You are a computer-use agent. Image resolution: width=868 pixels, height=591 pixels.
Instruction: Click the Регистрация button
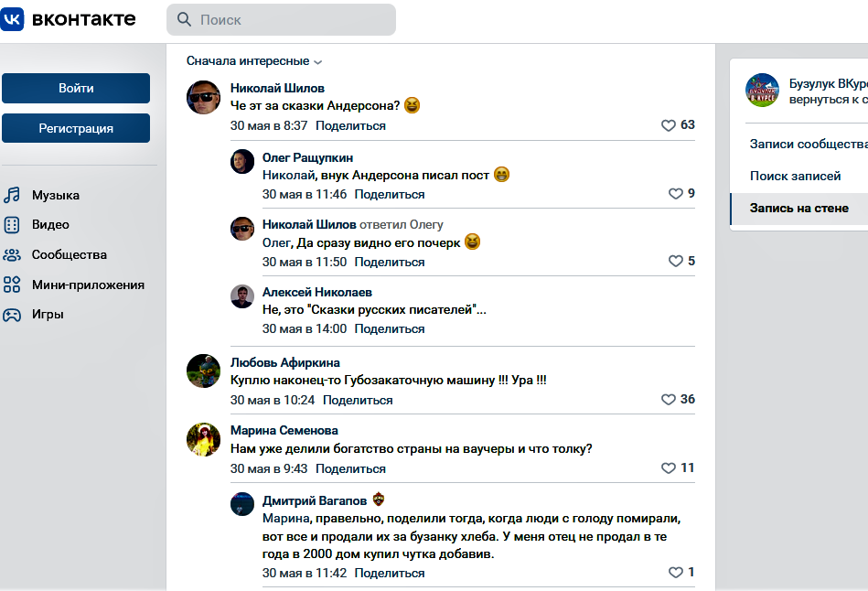(76, 129)
